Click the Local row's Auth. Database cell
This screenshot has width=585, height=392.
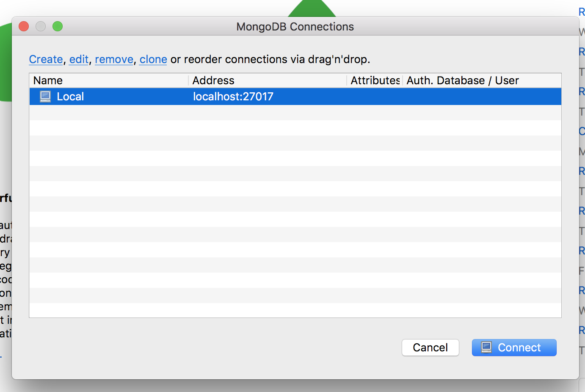pos(482,97)
